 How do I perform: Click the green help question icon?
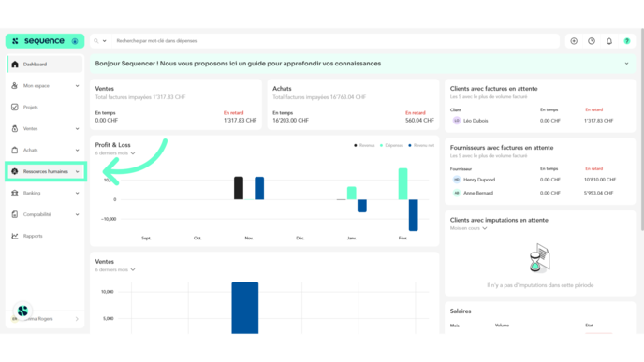click(627, 41)
